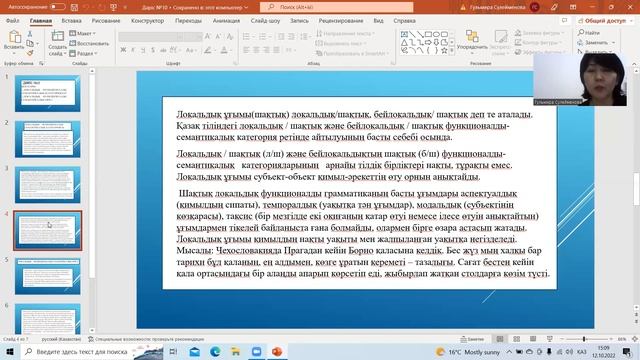Click the line spacing icon
640x360 pixels.
pyautogui.click(x=304, y=37)
